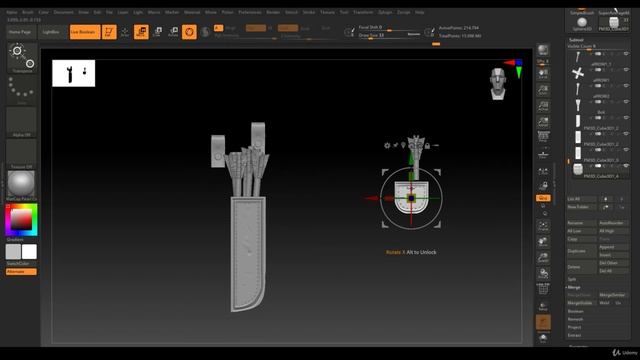
Task: Select the Rotate transform icon in top shelf
Action: pyautogui.click(x=173, y=32)
